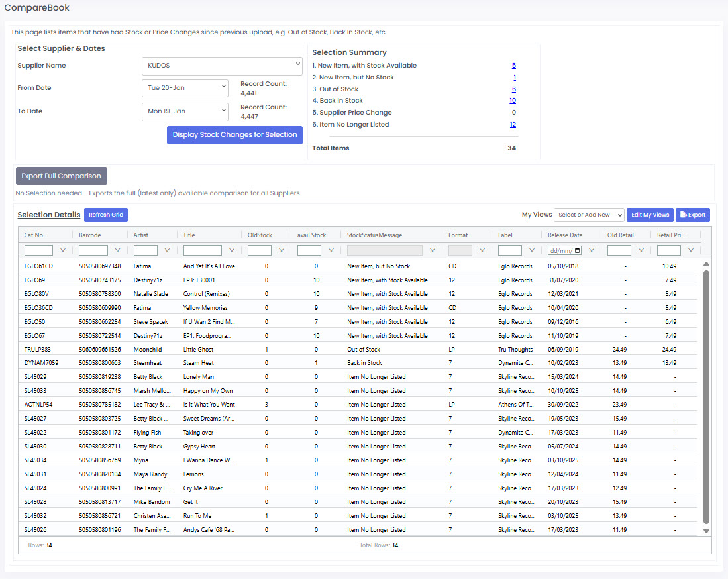Click the Old Retail filter funnel icon
This screenshot has height=579, width=728.
tap(641, 250)
